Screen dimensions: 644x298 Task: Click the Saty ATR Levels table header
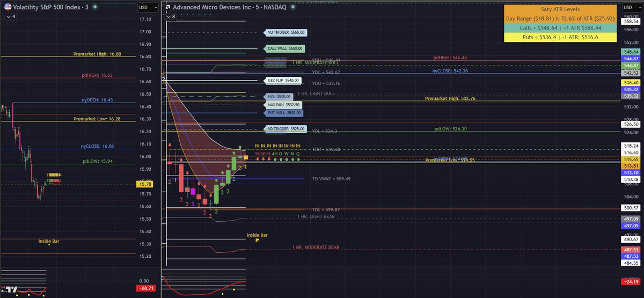(x=561, y=9)
